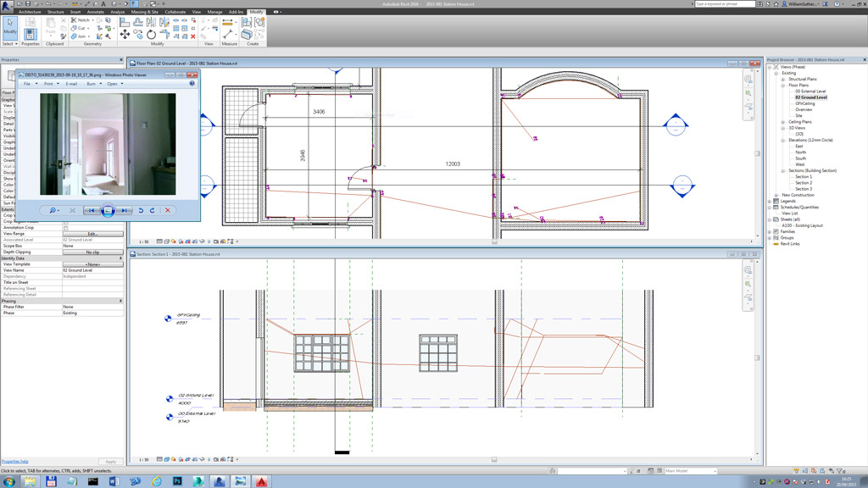Open A100 - Existing Layout sheet
The width and height of the screenshot is (868, 488).
coord(802,225)
